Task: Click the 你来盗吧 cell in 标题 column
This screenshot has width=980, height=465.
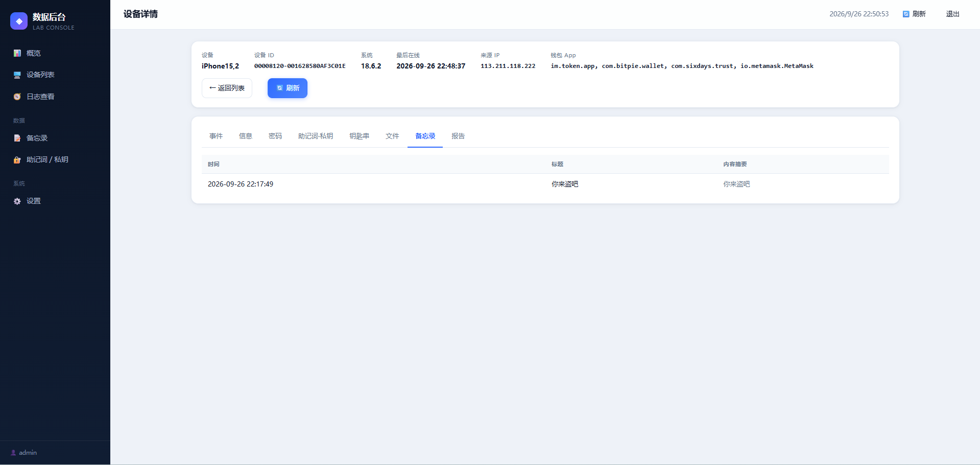Action: (x=565, y=184)
